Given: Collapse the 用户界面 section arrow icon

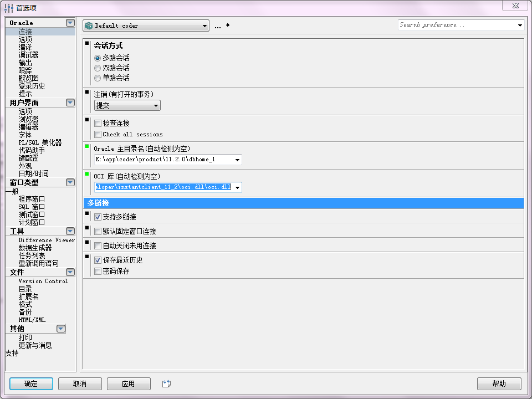Looking at the screenshot, I should [x=70, y=103].
